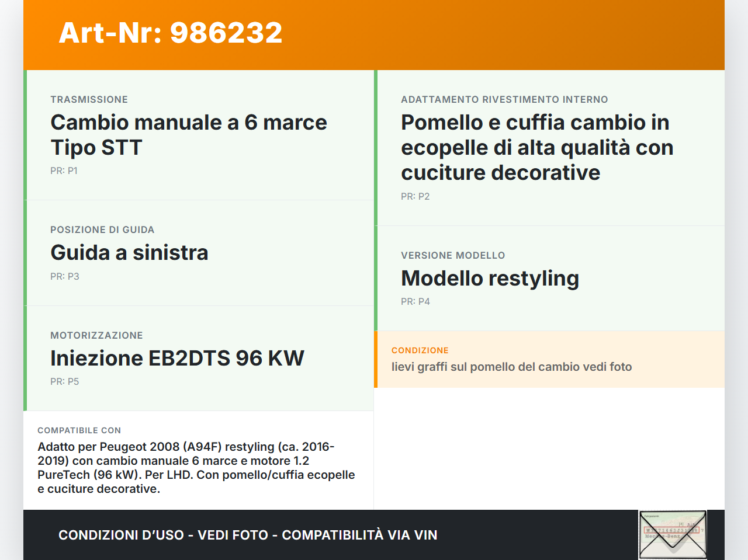748x560 pixels.
Task: Select "Iniezione EB2DTS 96 KW"
Action: click(177, 359)
